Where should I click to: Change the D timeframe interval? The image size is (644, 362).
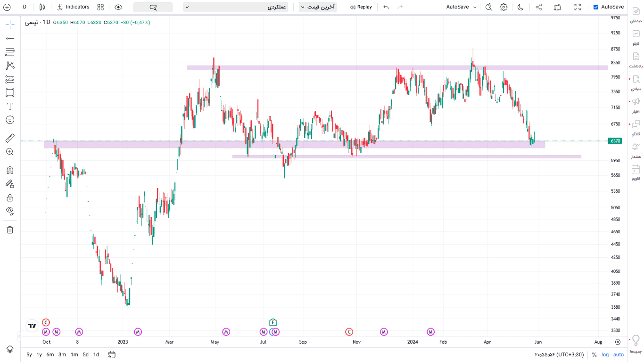coord(25,7)
